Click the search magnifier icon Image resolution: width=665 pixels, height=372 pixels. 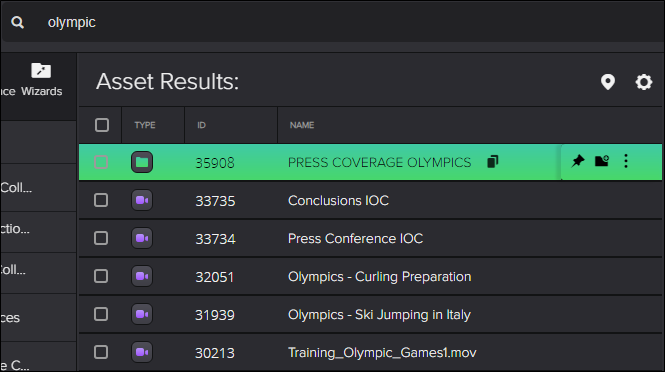pos(17,22)
